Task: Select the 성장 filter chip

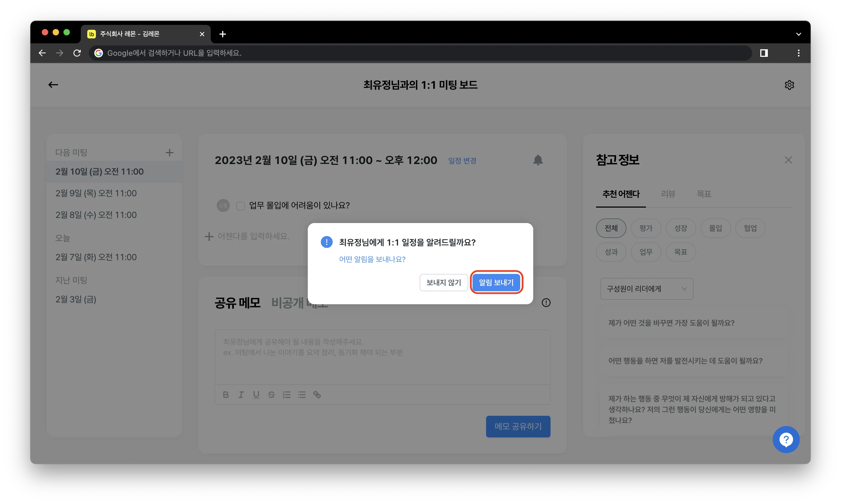Action: pos(681,228)
